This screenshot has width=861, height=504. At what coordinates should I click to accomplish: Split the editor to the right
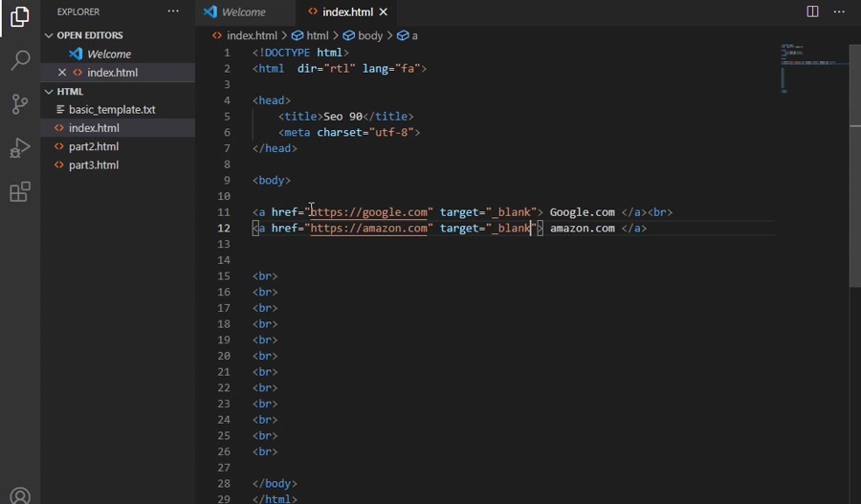(x=812, y=11)
